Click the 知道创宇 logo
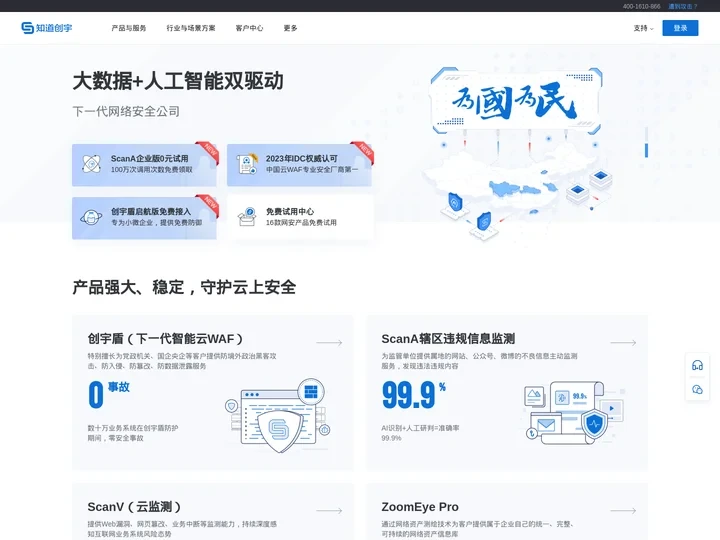This screenshot has width=720, height=540. [46, 28]
